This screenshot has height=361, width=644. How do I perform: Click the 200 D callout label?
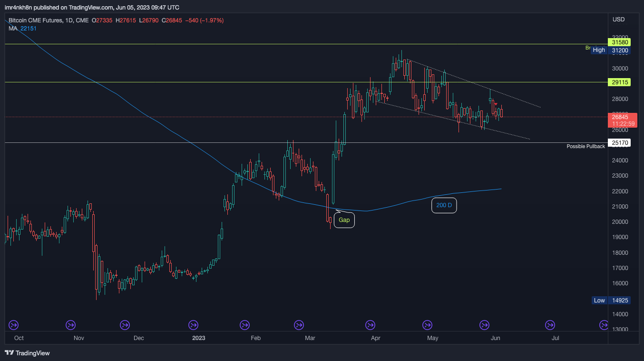click(x=444, y=205)
